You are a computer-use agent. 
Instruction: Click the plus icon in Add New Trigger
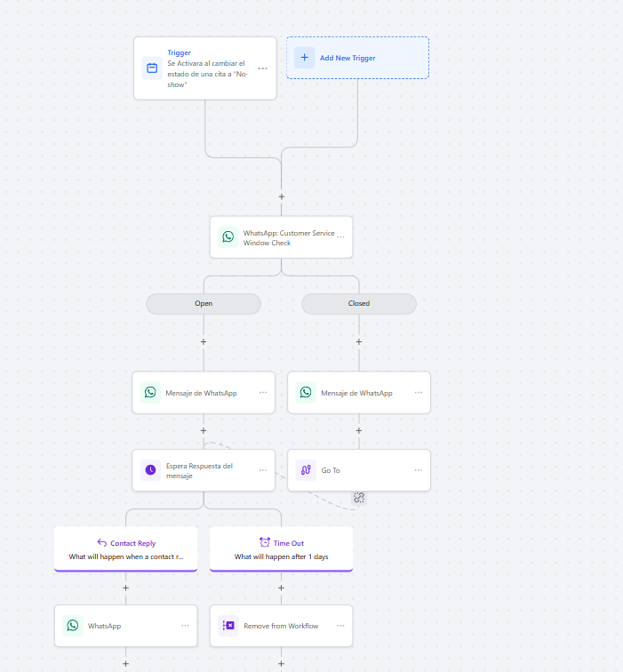[304, 58]
